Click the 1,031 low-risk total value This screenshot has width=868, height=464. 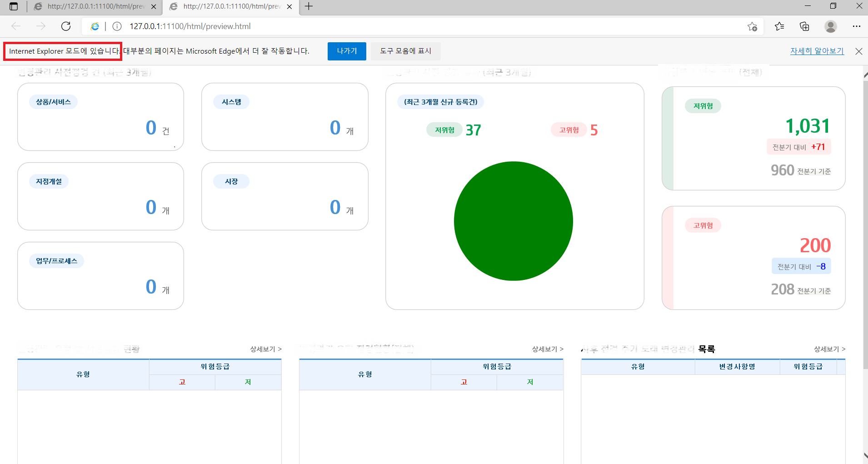pos(808,126)
